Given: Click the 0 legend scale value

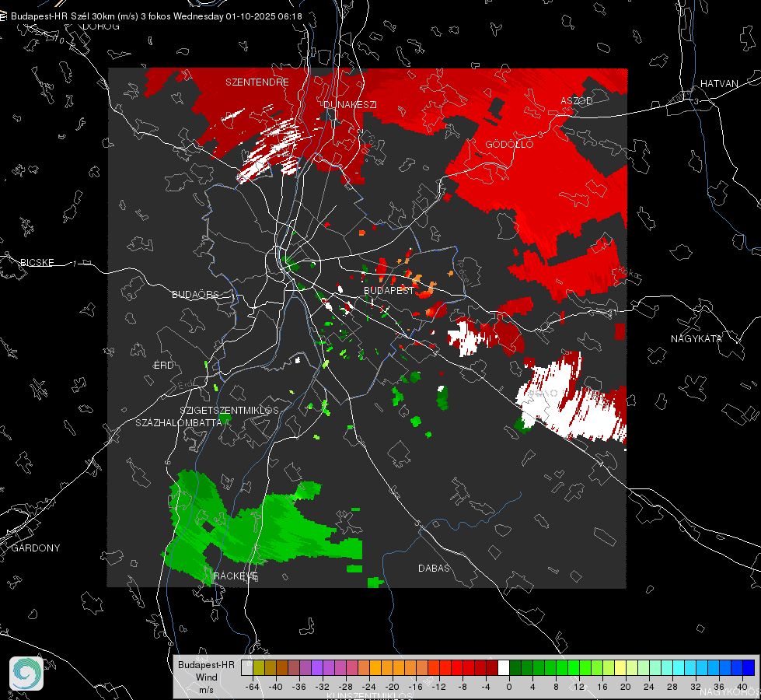Looking at the screenshot, I should [x=509, y=687].
